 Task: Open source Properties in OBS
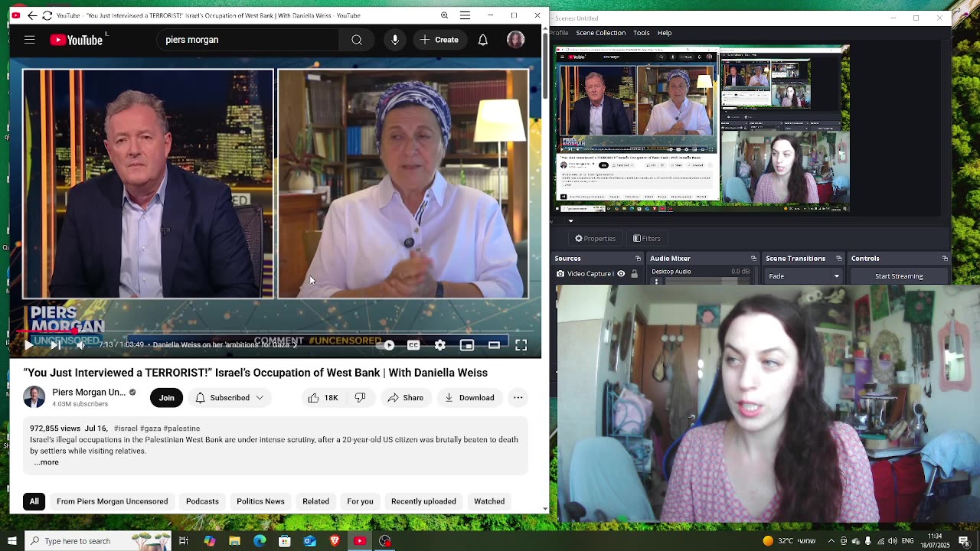pos(595,239)
